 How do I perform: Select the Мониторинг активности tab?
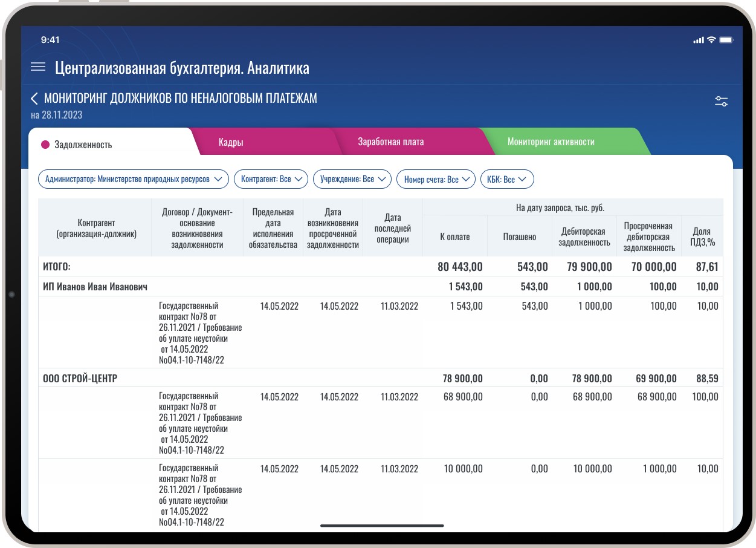pyautogui.click(x=551, y=142)
